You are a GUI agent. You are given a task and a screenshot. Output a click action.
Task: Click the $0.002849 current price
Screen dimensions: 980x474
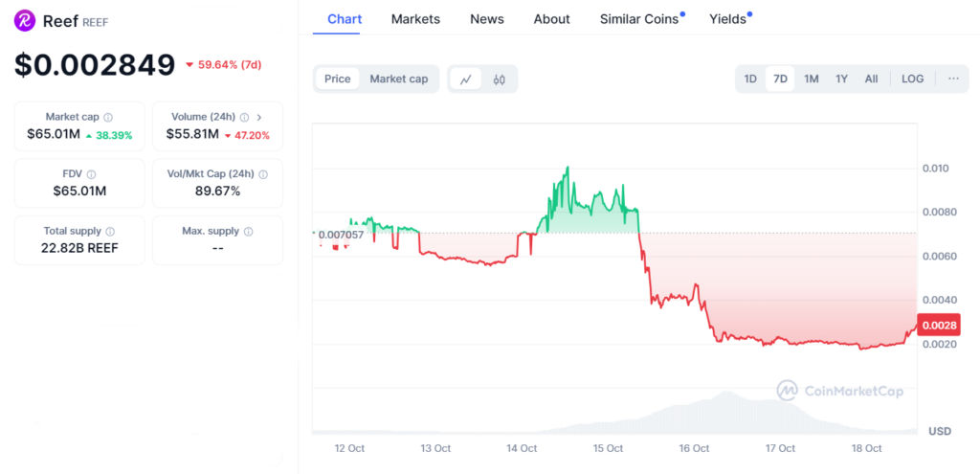pos(95,64)
